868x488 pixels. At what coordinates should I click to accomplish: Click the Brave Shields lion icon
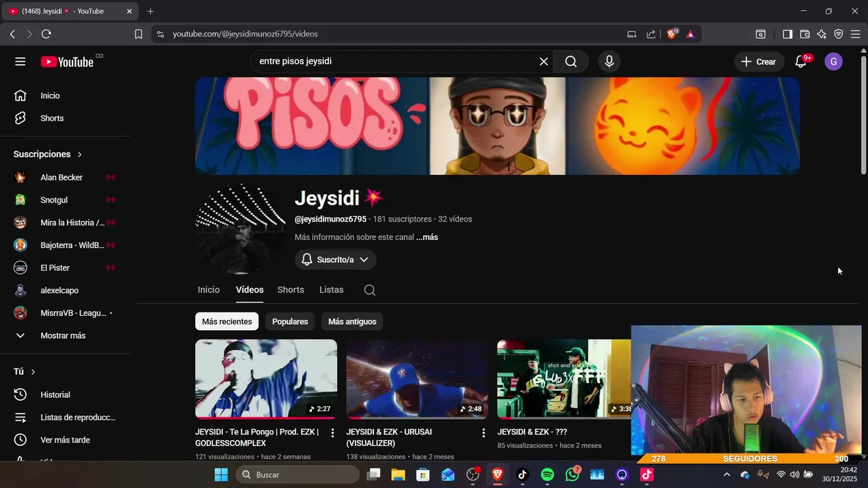[x=672, y=34]
